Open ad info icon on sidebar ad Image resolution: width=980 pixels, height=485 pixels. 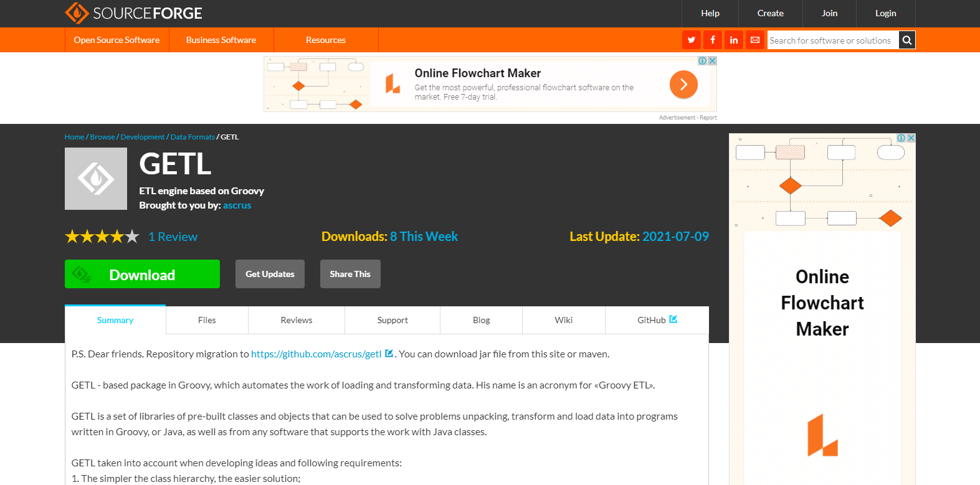pos(902,138)
